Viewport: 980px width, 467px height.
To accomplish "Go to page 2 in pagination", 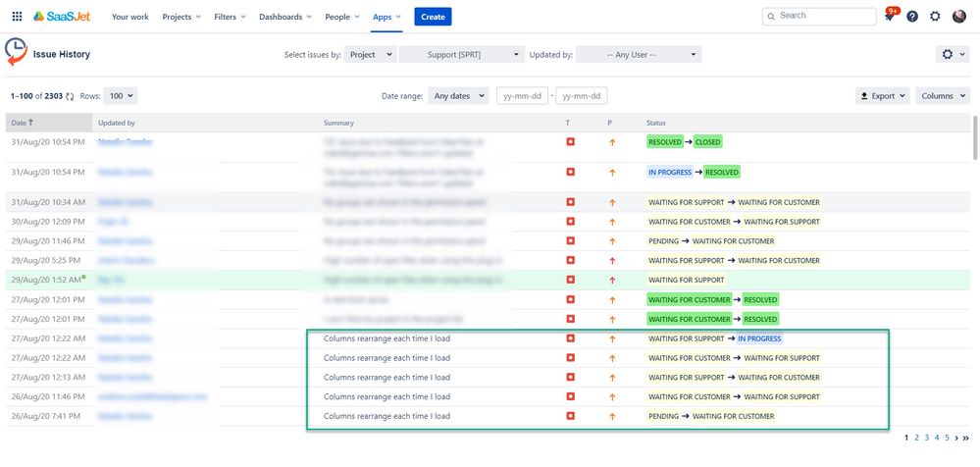I will [917, 438].
